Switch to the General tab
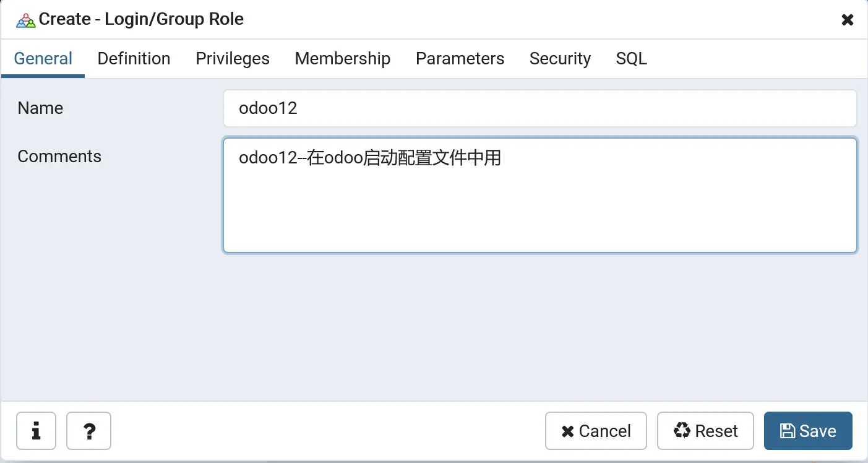The image size is (868, 463). pyautogui.click(x=43, y=59)
